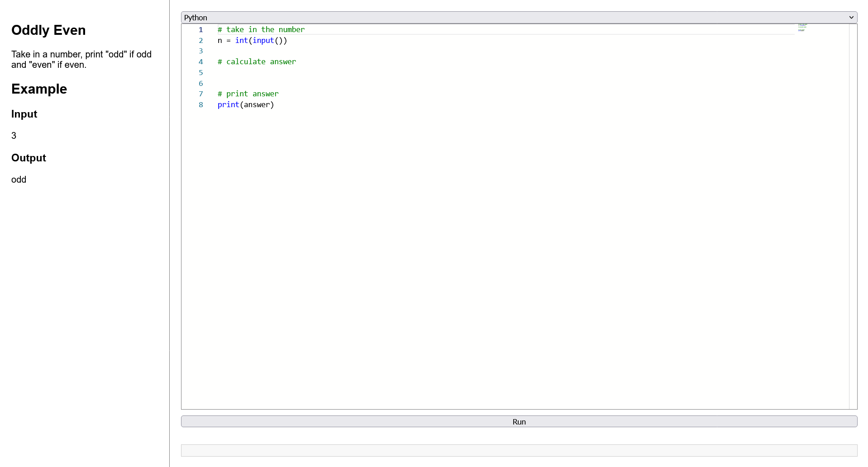Click the example input value "3"
The width and height of the screenshot is (868, 467).
click(14, 136)
